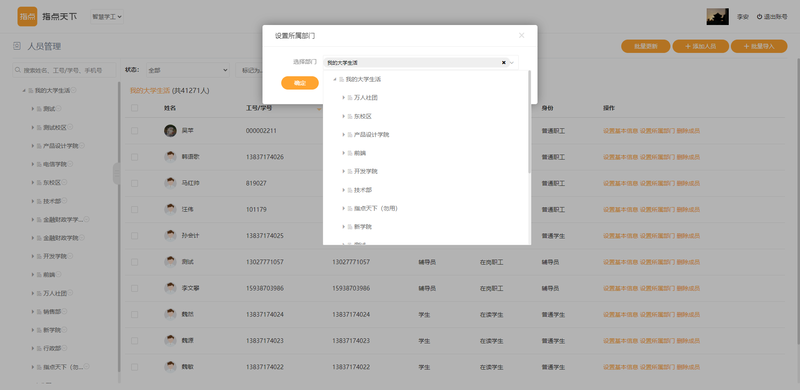Click the 退出账号 power icon
Image resolution: width=800 pixels, height=390 pixels.
pyautogui.click(x=759, y=17)
